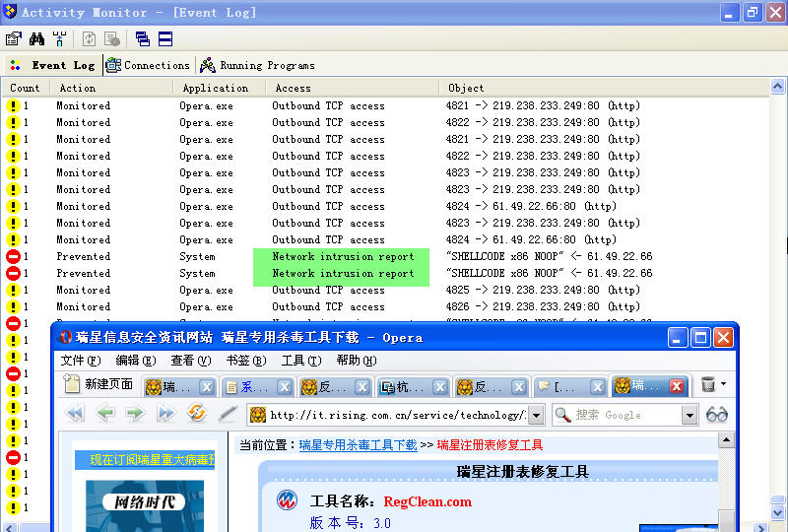The height and width of the screenshot is (532, 788).
Task: Tile windows using the stacked panes icon
Action: click(165, 39)
